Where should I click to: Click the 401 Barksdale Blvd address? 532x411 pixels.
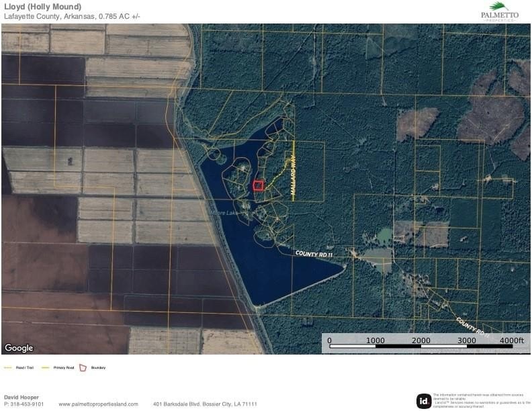(205, 404)
